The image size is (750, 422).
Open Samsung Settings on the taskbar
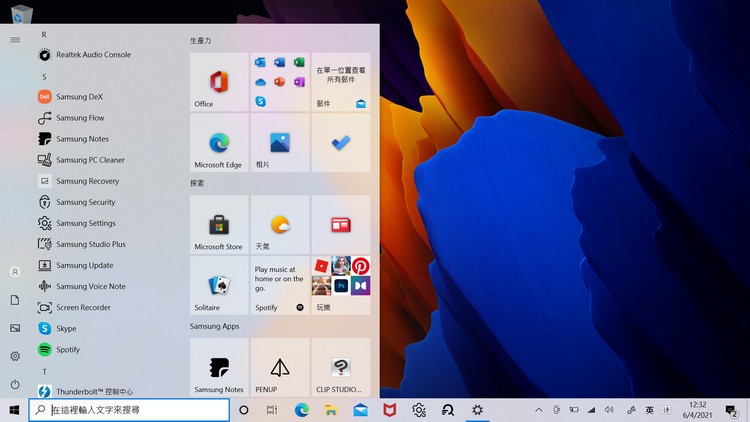pyautogui.click(x=419, y=410)
